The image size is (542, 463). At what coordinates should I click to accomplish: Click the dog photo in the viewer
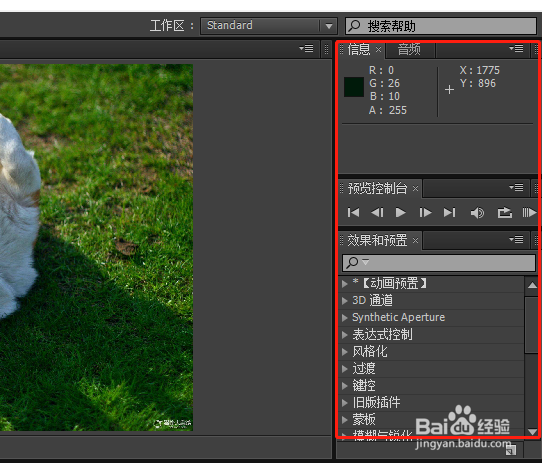[96, 247]
